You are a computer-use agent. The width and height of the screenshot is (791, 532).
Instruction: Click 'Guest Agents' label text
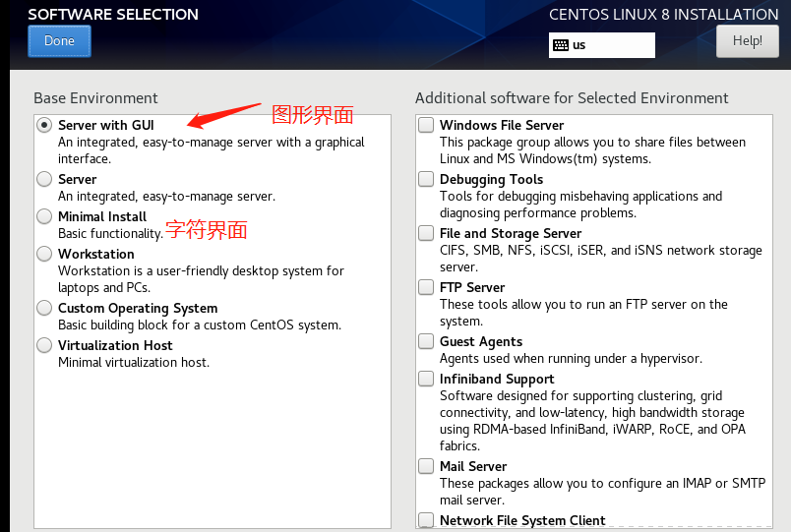pos(481,342)
